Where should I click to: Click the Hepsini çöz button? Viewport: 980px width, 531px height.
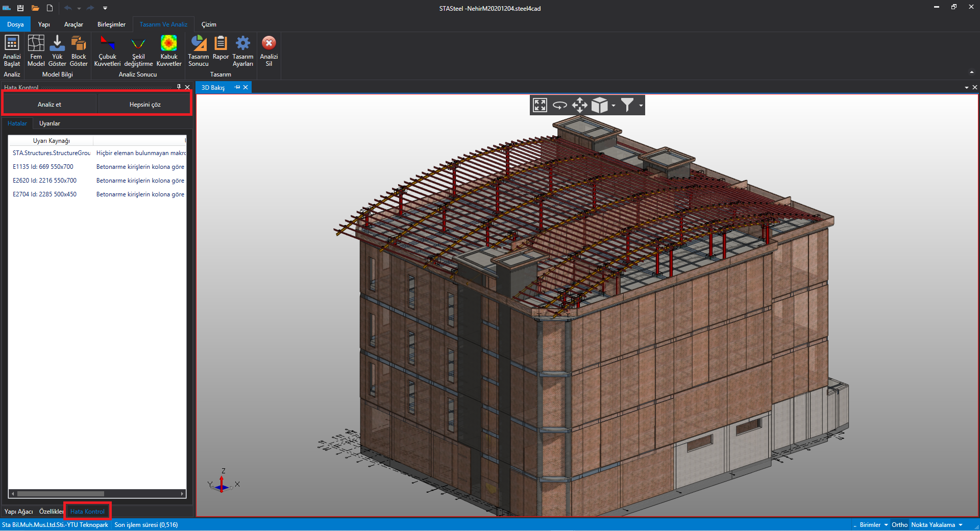point(145,105)
